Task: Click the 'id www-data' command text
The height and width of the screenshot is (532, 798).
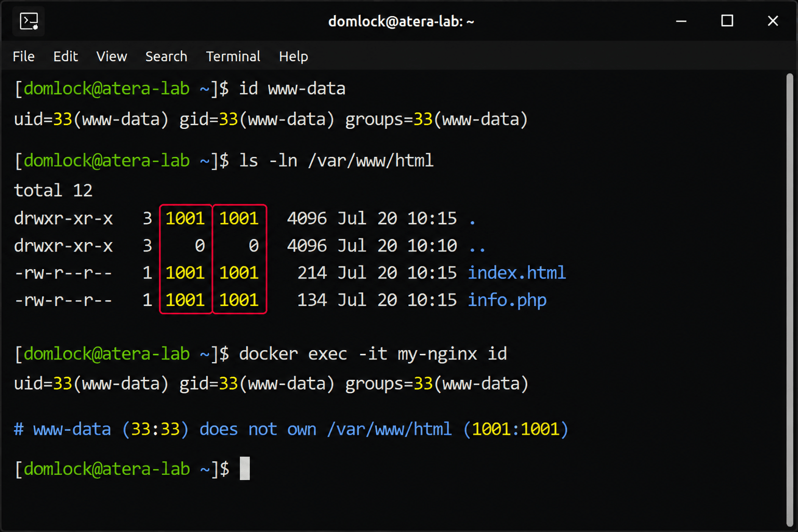Action: 292,88
